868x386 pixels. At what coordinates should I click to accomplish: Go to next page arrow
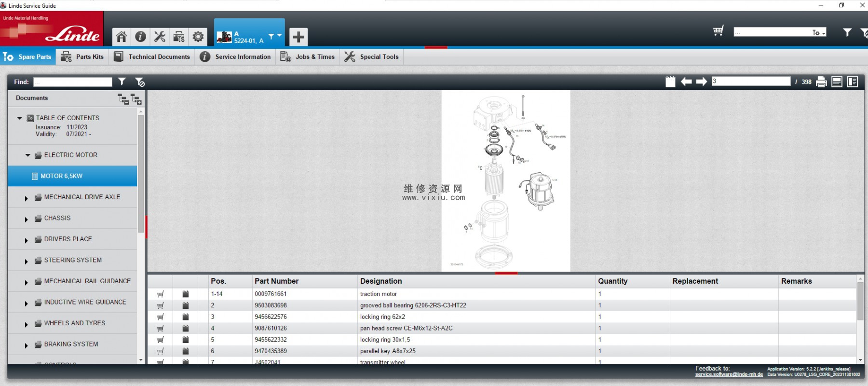702,82
